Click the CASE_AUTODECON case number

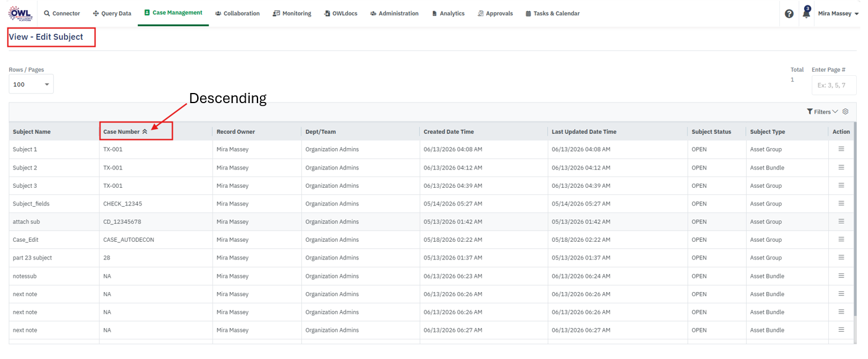click(x=128, y=240)
